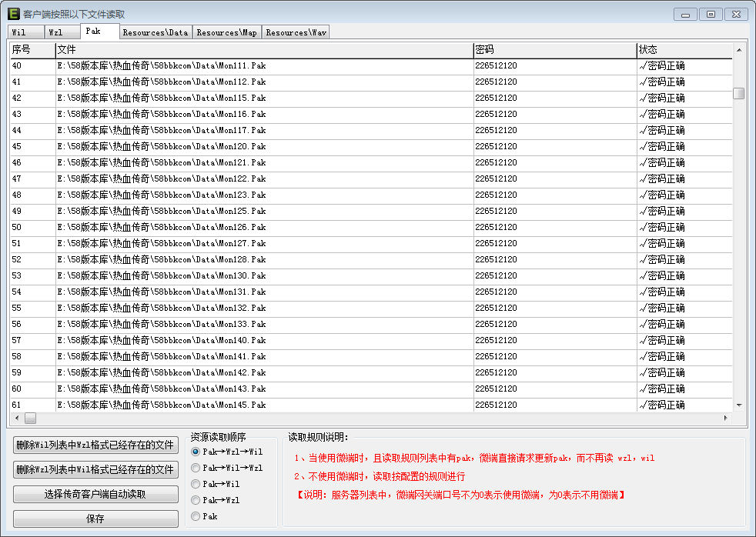Sort by the 序号 column header
This screenshot has width=756, height=537.
(33, 49)
